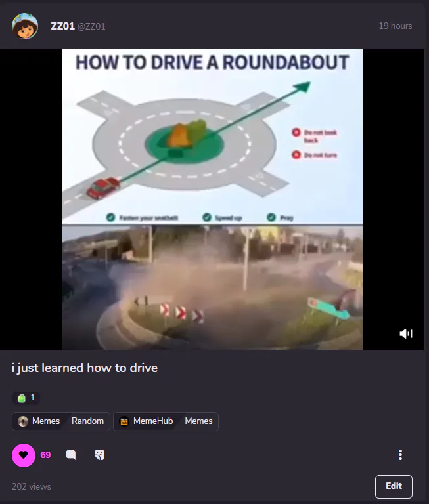The width and height of the screenshot is (429, 504).
Task: Click the @ZZ01 handle
Action: click(x=91, y=26)
